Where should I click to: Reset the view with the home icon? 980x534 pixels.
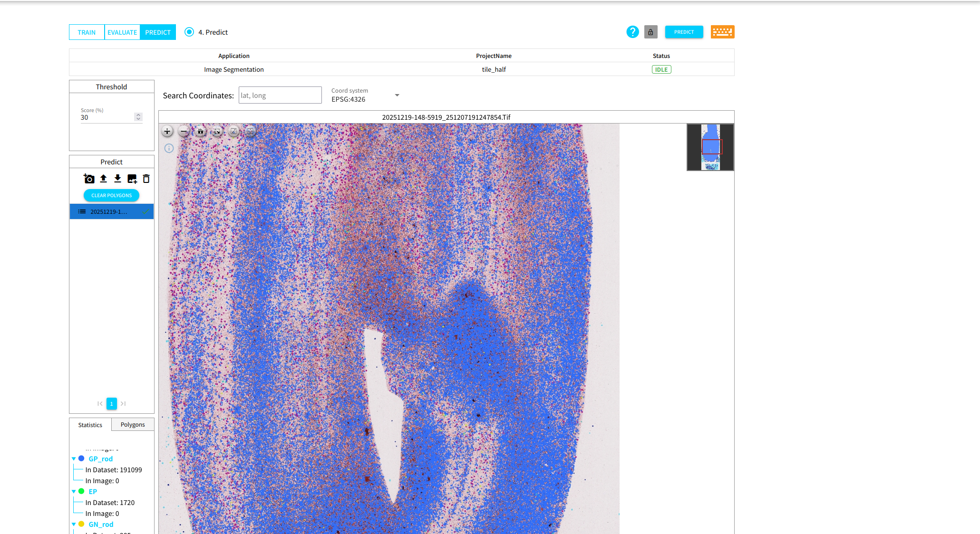coord(200,131)
